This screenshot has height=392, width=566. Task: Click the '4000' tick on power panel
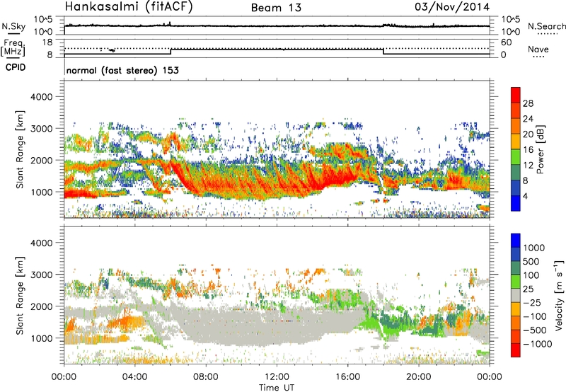pos(41,97)
